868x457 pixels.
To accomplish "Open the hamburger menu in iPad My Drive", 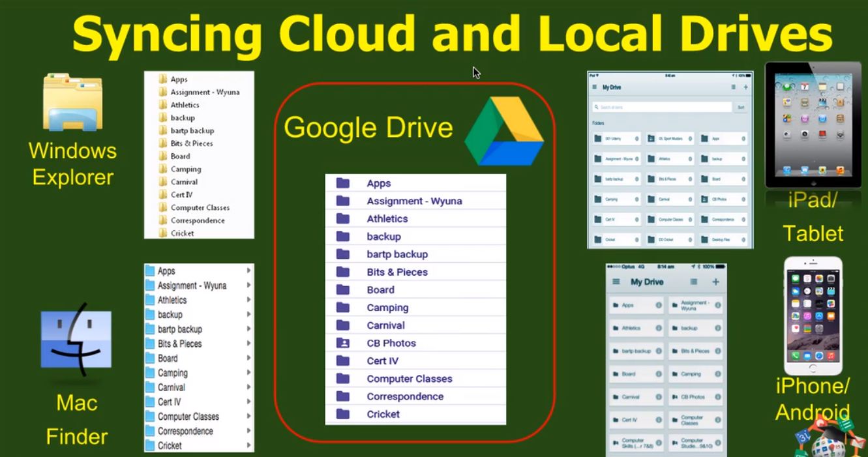I will pos(594,87).
